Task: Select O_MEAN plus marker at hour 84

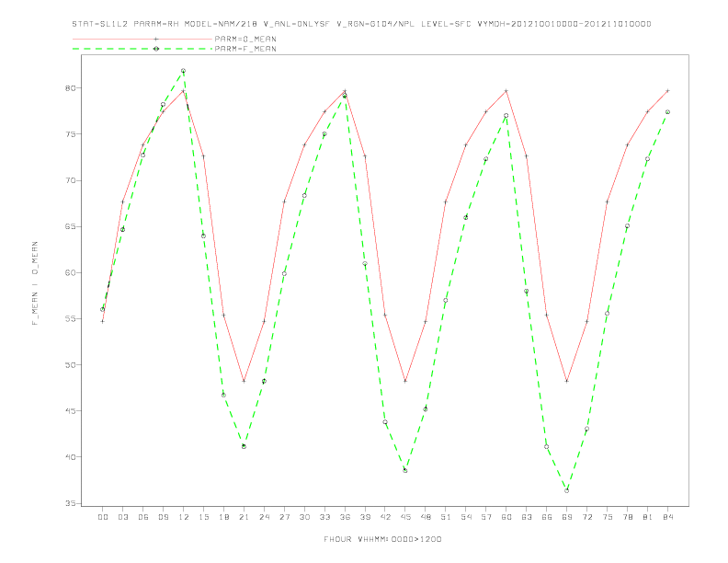Action: (667, 91)
